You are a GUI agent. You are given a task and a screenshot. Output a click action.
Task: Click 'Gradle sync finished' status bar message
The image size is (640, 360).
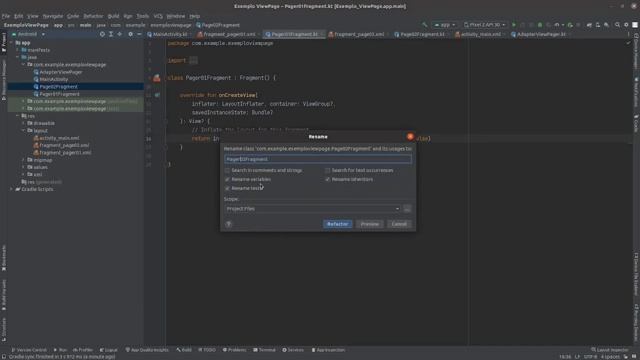coord(62,357)
